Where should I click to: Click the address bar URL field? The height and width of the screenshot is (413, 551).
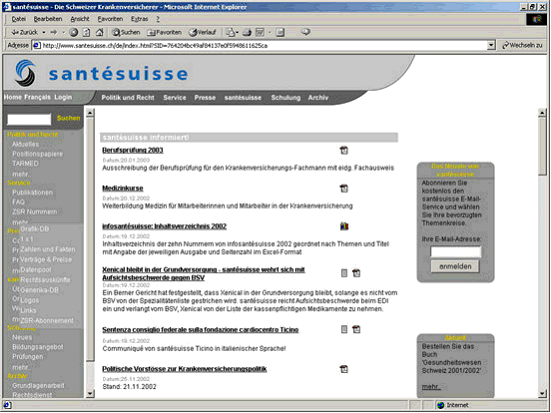click(x=260, y=46)
